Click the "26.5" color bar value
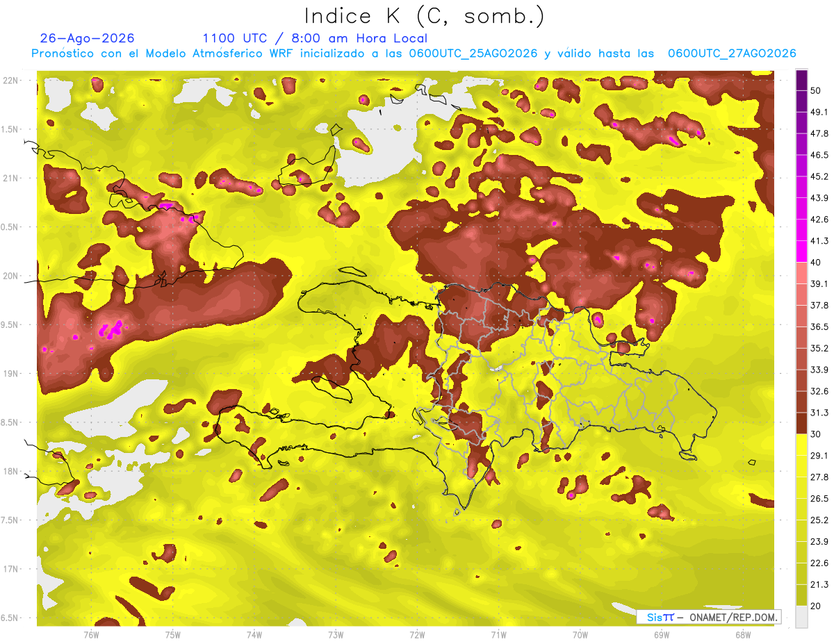This screenshot has width=834, height=644. (819, 498)
